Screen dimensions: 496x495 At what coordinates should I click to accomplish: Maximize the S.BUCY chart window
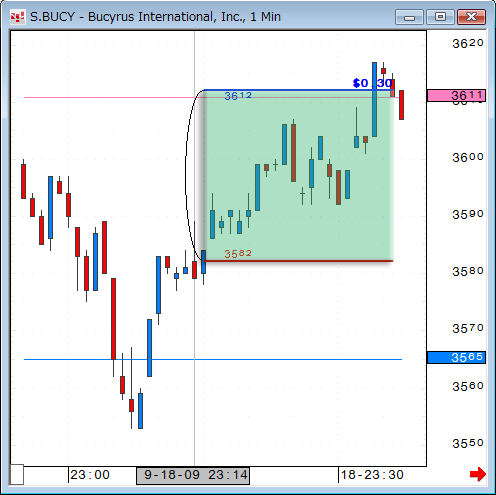440,17
